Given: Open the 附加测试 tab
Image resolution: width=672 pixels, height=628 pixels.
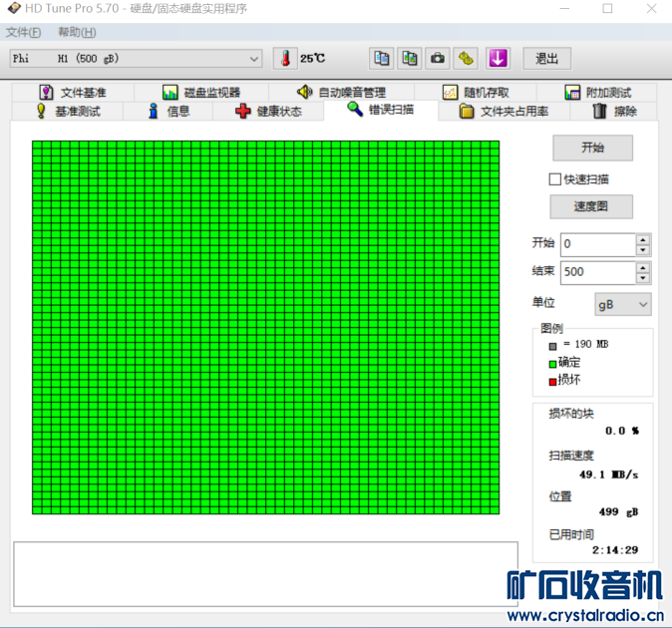Looking at the screenshot, I should (597, 93).
